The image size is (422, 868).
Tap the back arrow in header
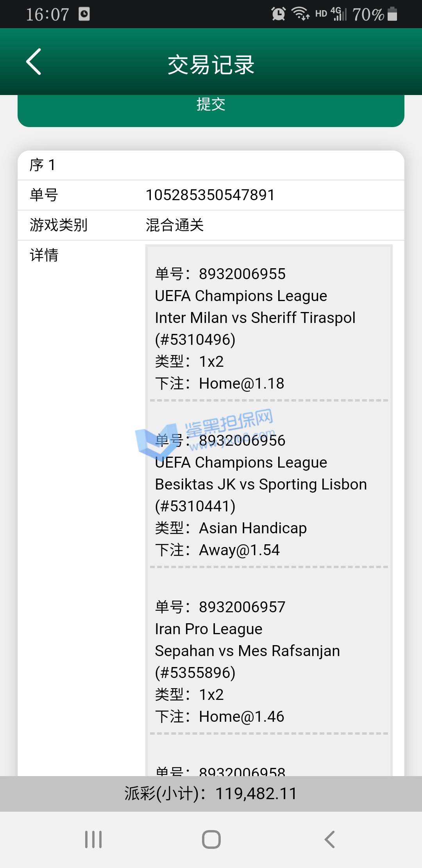pos(34,62)
